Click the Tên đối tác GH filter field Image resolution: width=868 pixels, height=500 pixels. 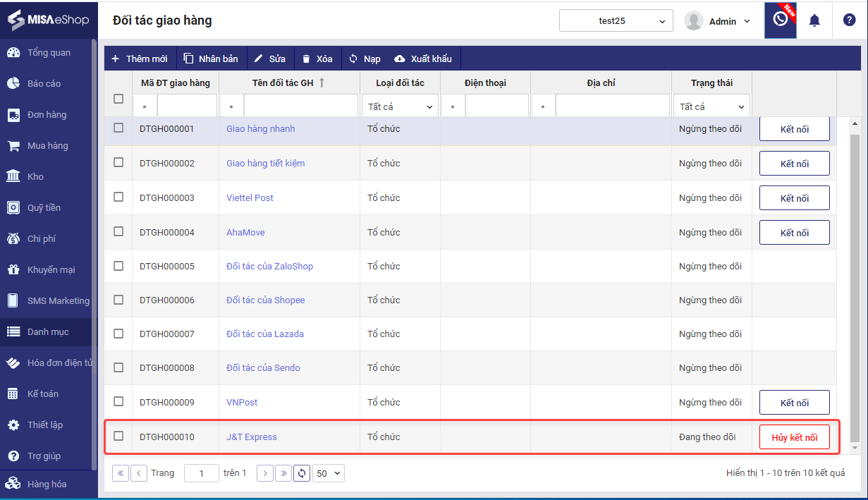(300, 106)
